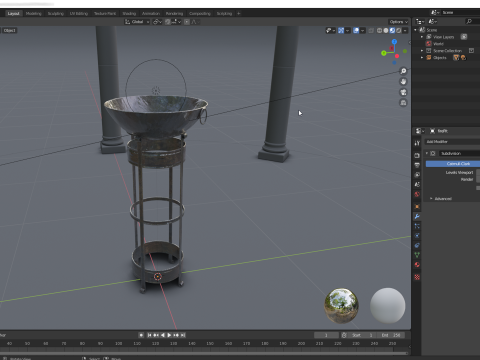Switch to the Animation workspace tab
The image size is (480, 360).
[x=151, y=13]
